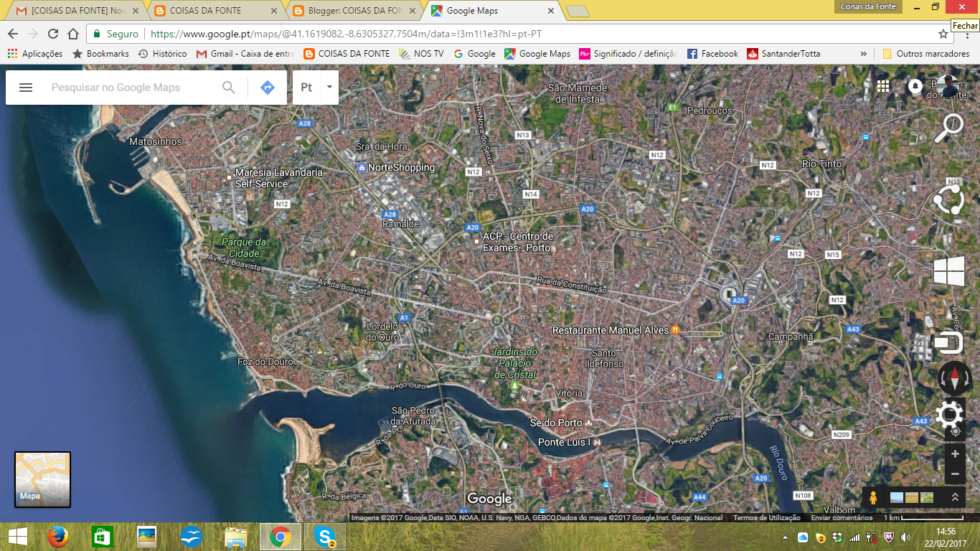Bookmark this page with the star
980x551 pixels.
(x=943, y=34)
